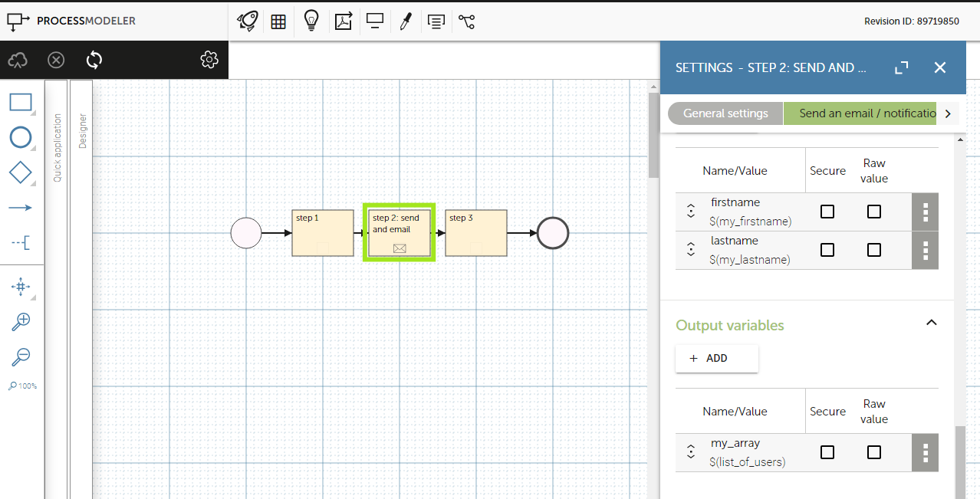Open three-dot menu for lastname row

[926, 250]
